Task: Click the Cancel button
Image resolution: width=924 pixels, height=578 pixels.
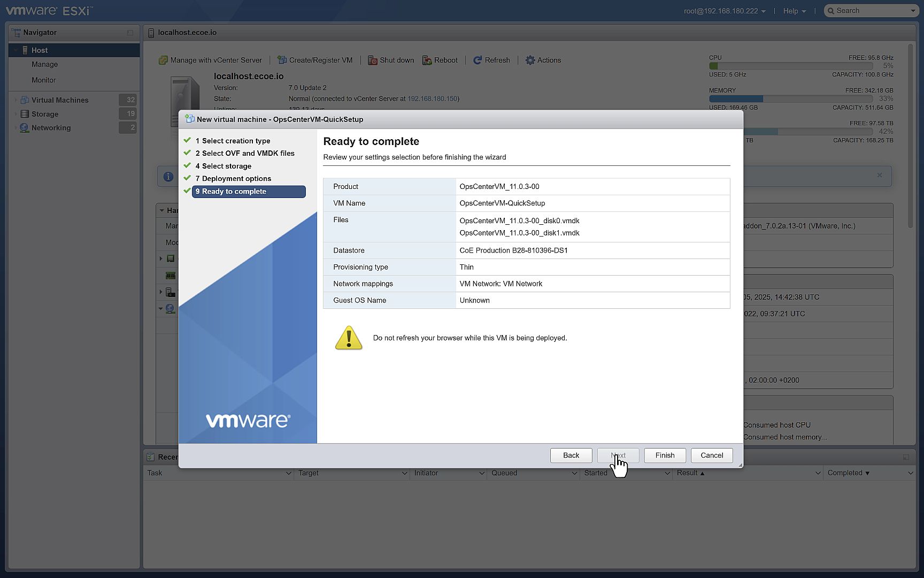Action: (x=712, y=455)
